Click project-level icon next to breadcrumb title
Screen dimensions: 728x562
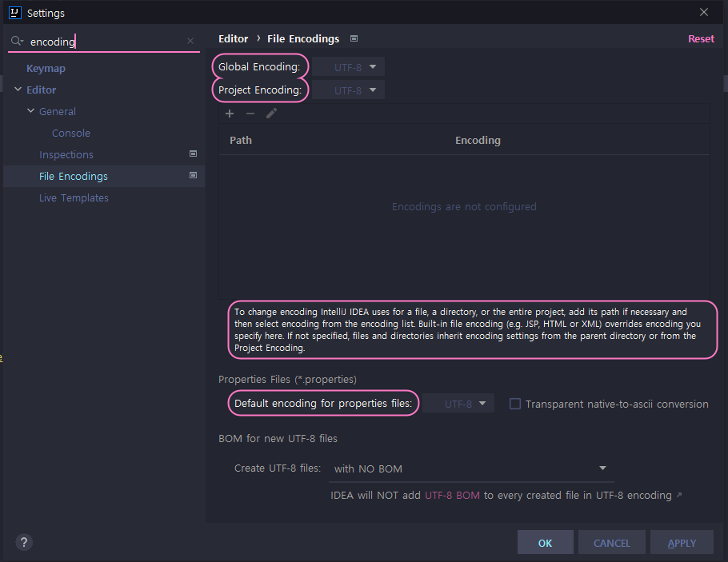pyautogui.click(x=354, y=38)
